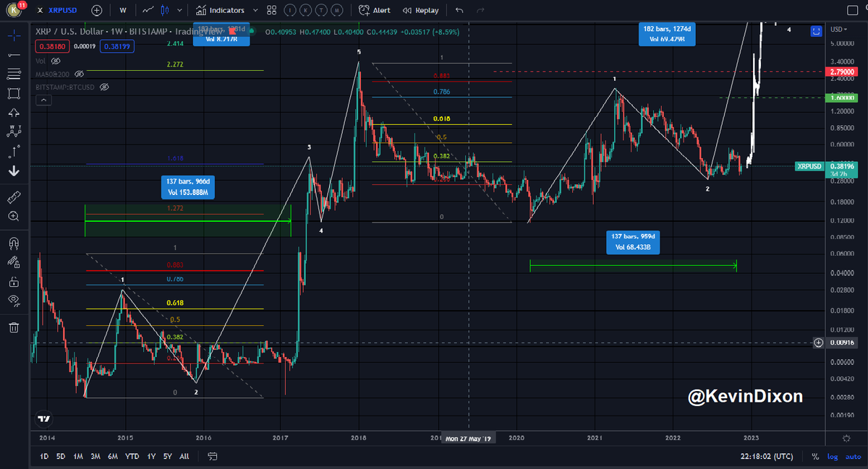Screen dimensions: 868x469
Task: Open the W interval dropdown
Action: (123, 10)
